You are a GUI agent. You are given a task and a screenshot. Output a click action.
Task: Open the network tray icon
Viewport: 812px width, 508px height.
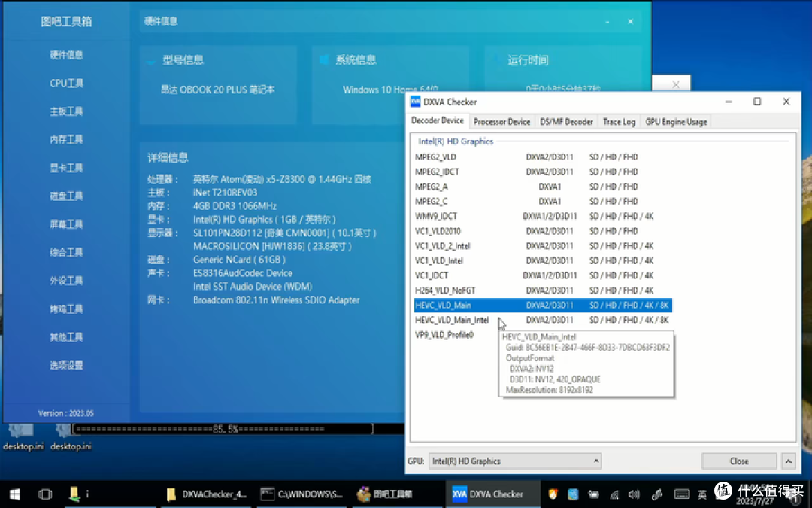(614, 494)
